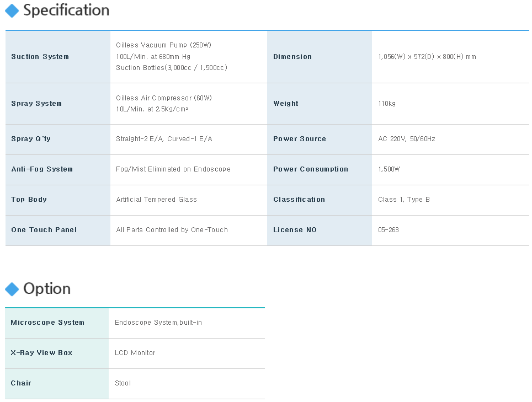Viewport: 532px width, 402px height.
Task: Click the 110kg weight value
Action: pos(387,103)
